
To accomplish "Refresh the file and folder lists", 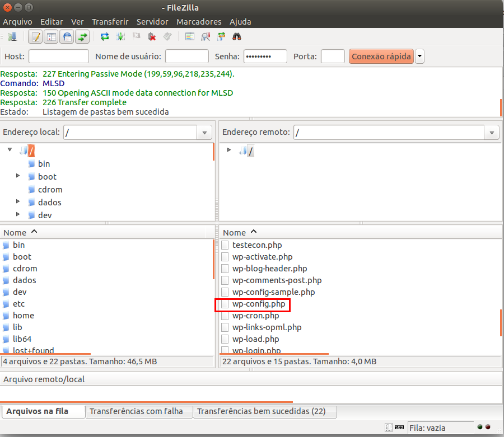I will point(104,37).
